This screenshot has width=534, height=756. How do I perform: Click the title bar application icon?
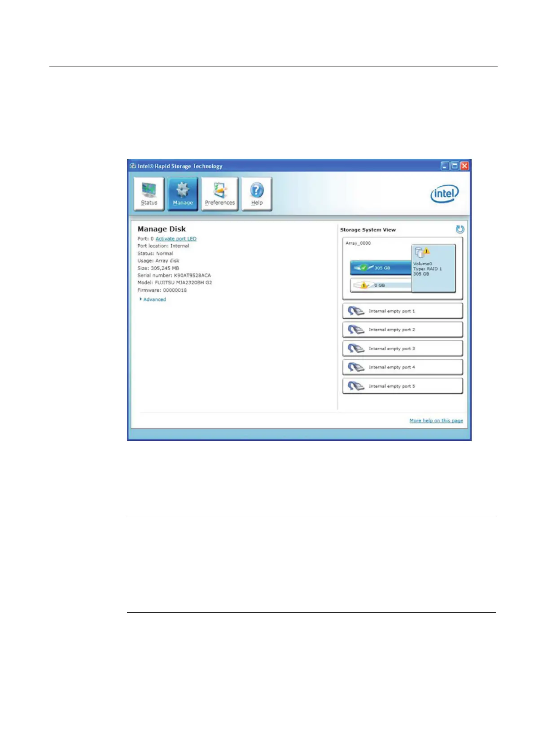pyautogui.click(x=133, y=166)
